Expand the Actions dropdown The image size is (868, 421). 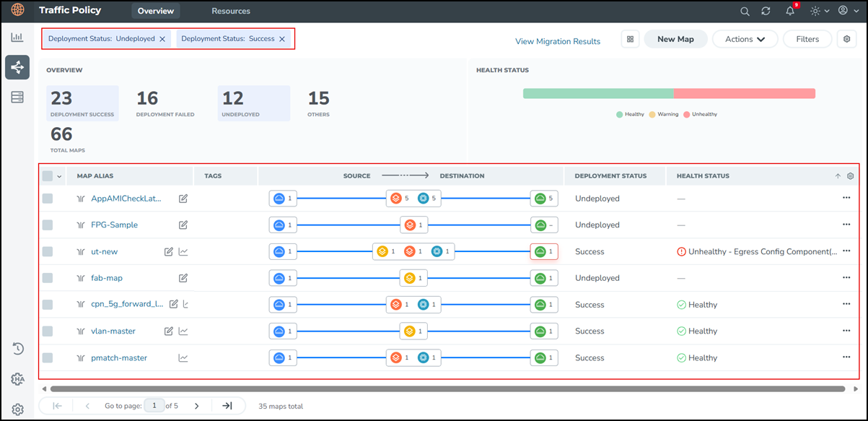click(745, 39)
